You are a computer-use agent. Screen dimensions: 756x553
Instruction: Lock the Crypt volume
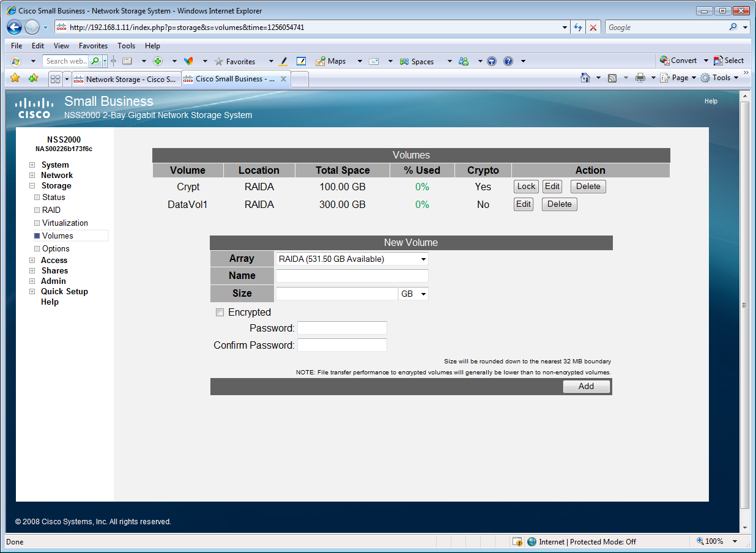(x=526, y=187)
